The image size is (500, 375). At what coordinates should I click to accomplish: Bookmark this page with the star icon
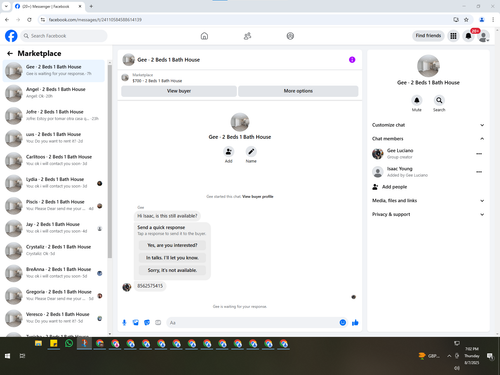pos(466,20)
